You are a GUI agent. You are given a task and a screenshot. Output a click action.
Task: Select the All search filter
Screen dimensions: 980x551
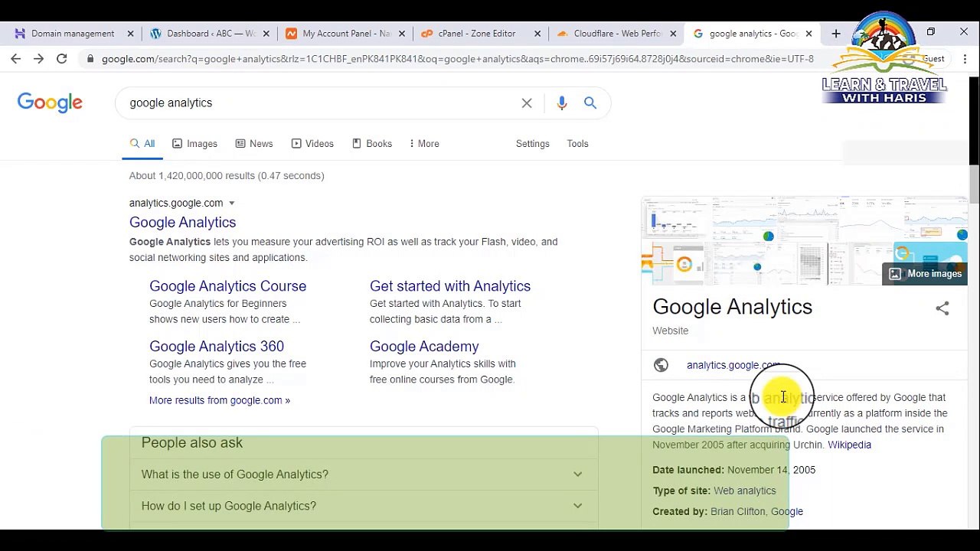tap(142, 144)
